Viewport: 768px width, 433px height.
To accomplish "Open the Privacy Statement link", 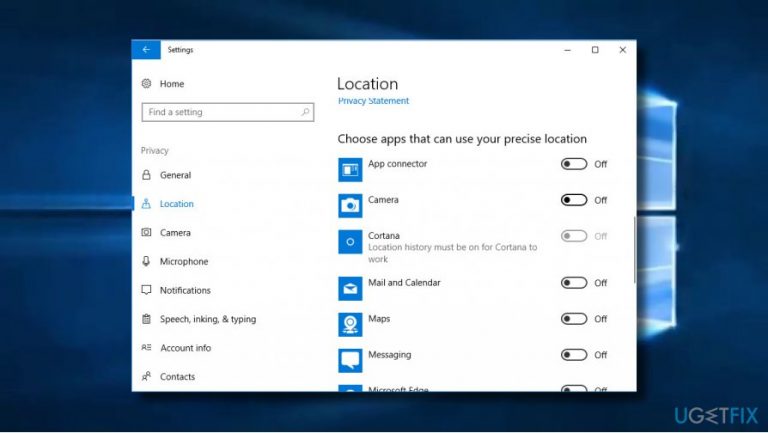I will [x=373, y=101].
